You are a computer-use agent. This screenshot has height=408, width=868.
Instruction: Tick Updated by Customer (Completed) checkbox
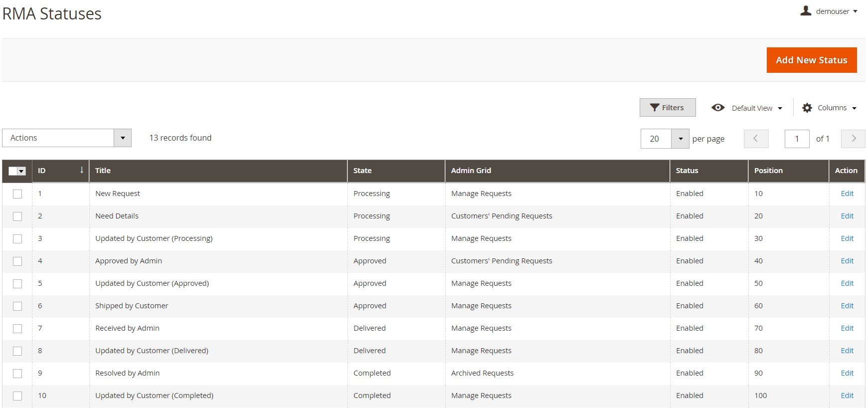click(x=17, y=396)
